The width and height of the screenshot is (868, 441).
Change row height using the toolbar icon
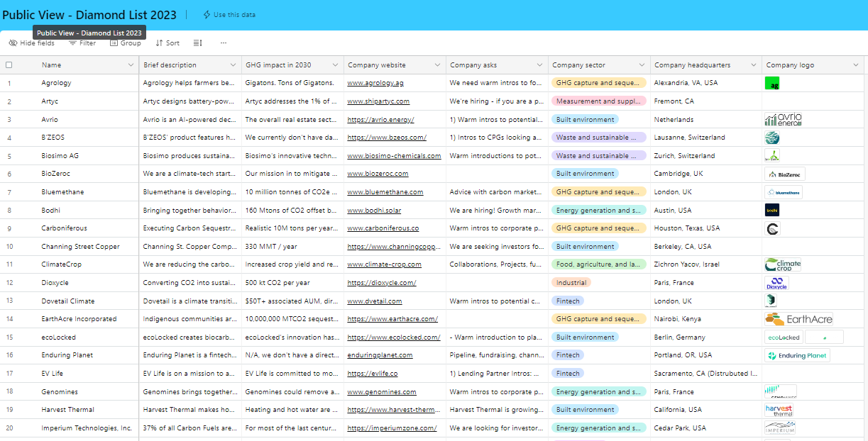(198, 43)
